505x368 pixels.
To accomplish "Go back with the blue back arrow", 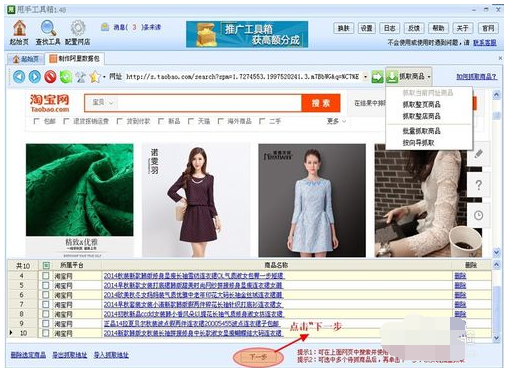I will (x=19, y=77).
